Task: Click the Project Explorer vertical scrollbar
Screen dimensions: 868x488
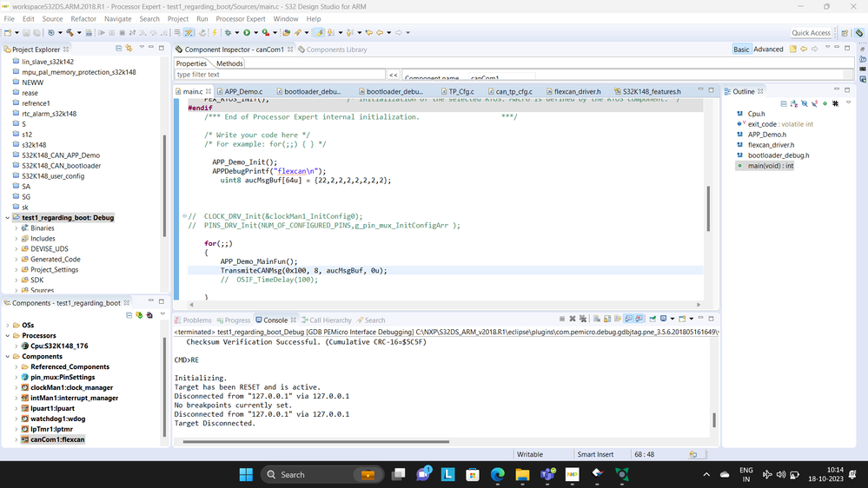Action: tap(164, 185)
